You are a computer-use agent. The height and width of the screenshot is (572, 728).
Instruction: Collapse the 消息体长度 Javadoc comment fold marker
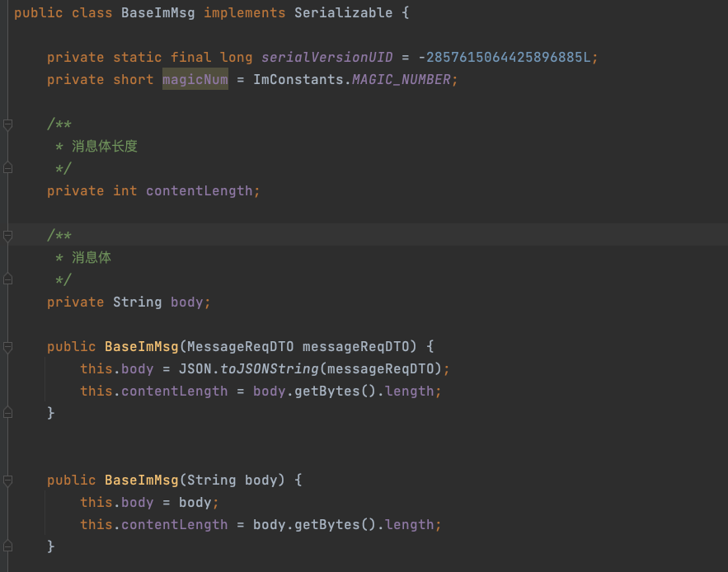coord(8,124)
